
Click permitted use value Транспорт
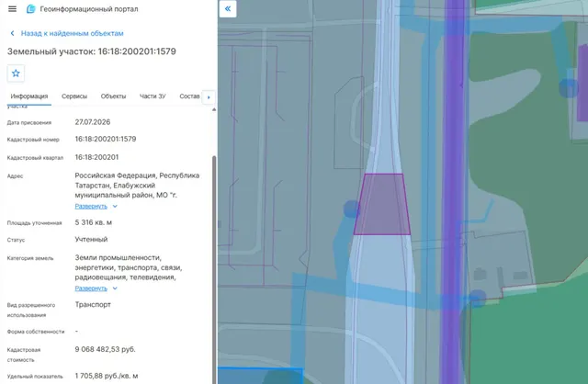(93, 304)
